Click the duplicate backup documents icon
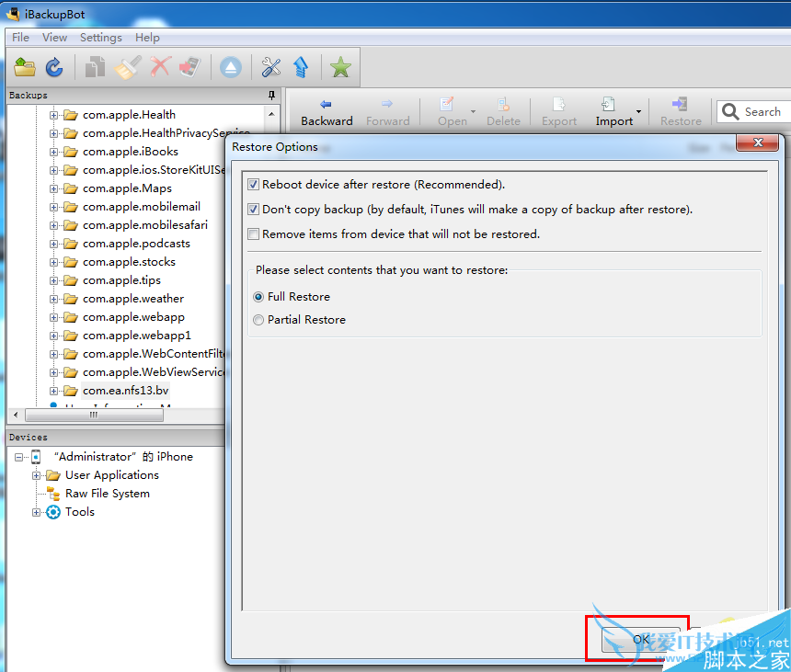Image resolution: width=791 pixels, height=672 pixels. [95, 67]
